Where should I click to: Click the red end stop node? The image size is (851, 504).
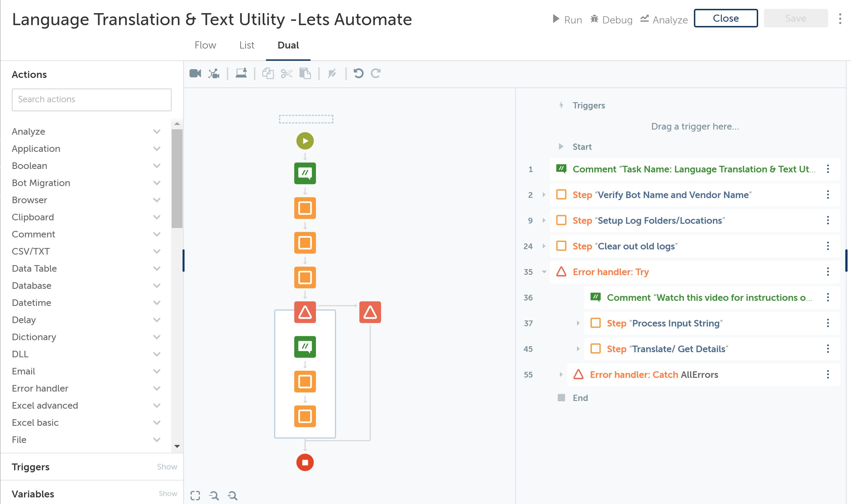click(x=305, y=463)
